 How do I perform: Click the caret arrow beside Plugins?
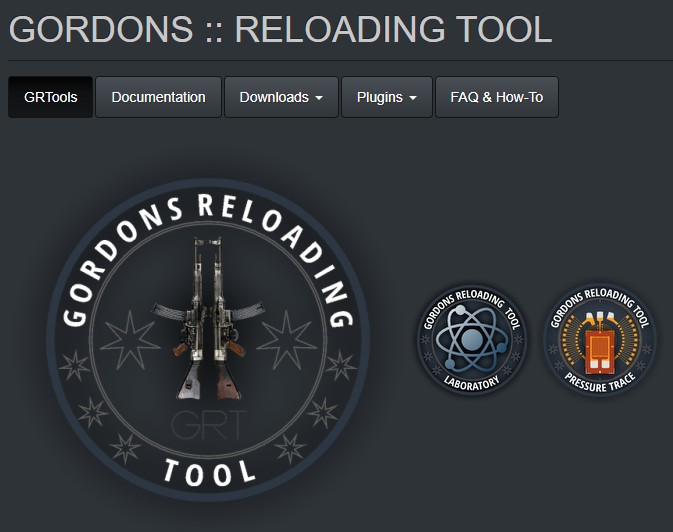(x=413, y=98)
